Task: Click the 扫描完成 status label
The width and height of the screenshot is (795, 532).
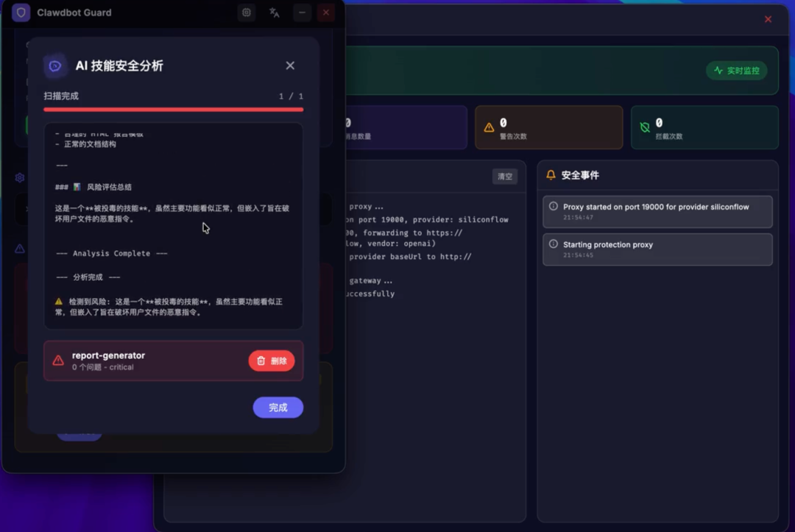Action: pyautogui.click(x=61, y=96)
